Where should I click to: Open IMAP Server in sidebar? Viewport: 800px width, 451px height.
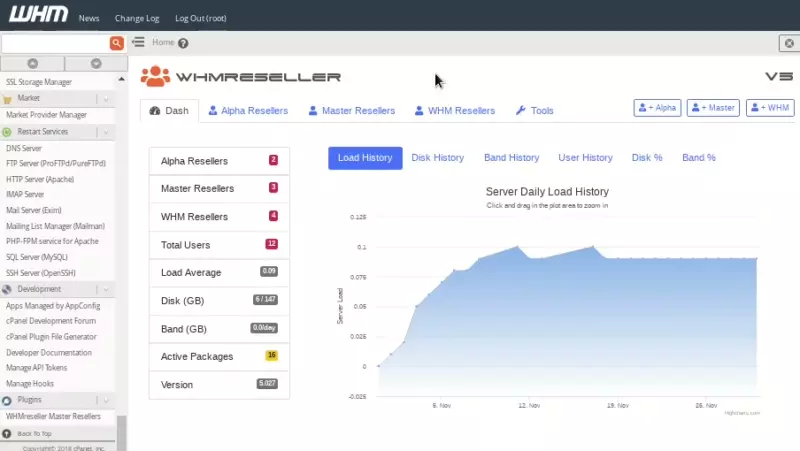tap(25, 195)
